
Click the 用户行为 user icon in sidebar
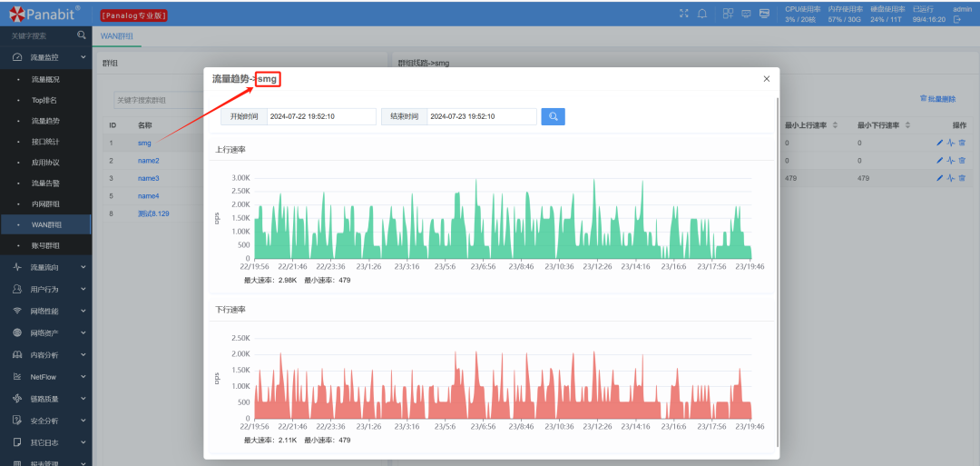(x=17, y=289)
